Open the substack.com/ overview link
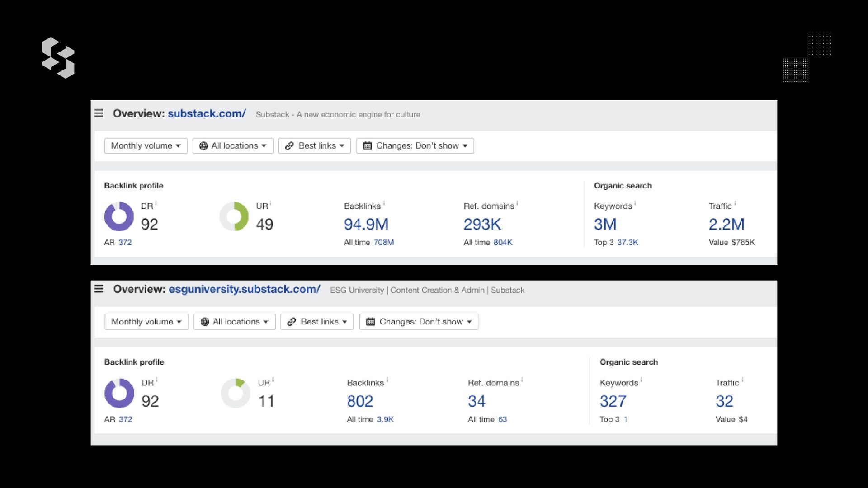The height and width of the screenshot is (488, 868). [x=207, y=113]
